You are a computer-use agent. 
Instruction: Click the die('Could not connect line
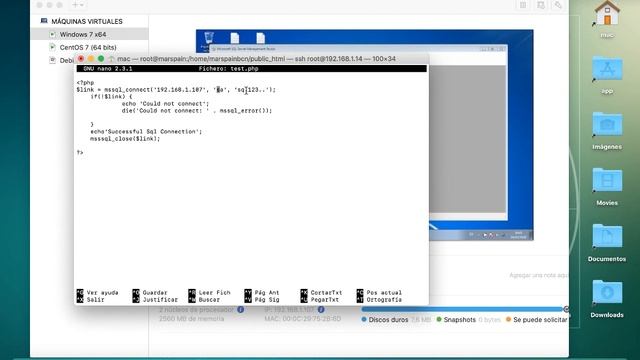(x=196, y=111)
